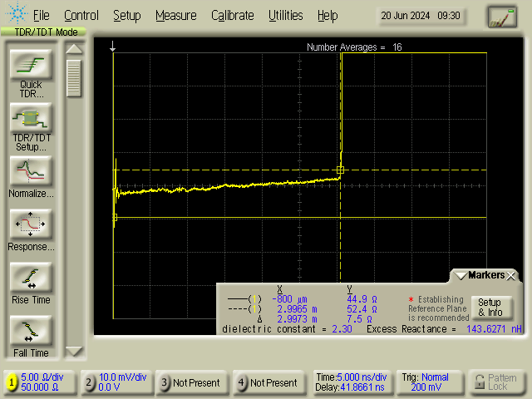Click the toolbar scrollbar thumb
The image size is (532, 399).
(75, 79)
